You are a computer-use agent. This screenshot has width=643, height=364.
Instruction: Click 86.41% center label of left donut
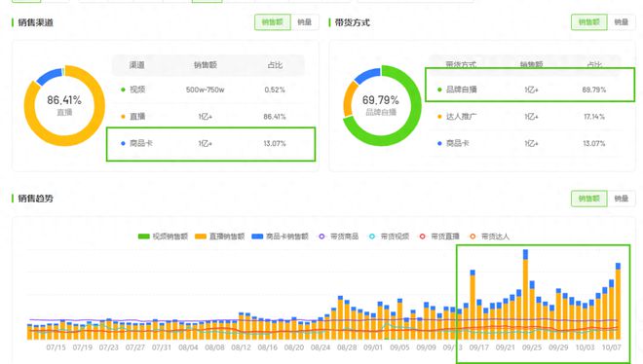(x=64, y=100)
